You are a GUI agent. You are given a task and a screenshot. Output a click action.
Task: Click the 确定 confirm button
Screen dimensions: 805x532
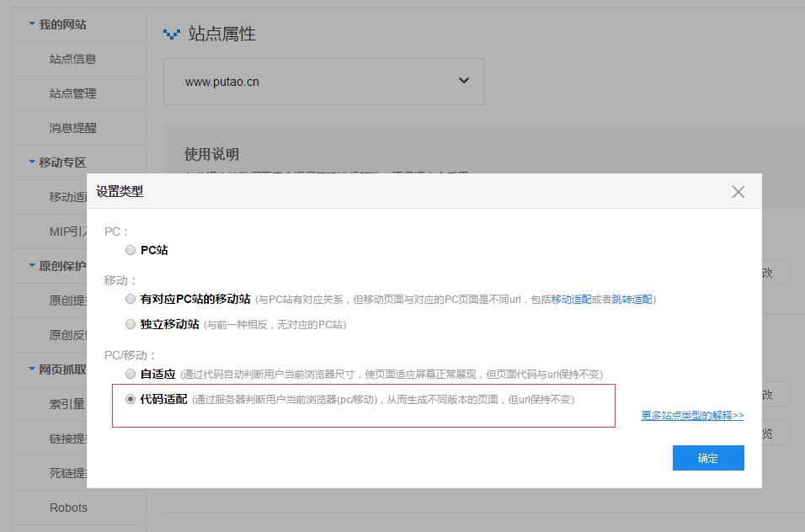pos(707,458)
